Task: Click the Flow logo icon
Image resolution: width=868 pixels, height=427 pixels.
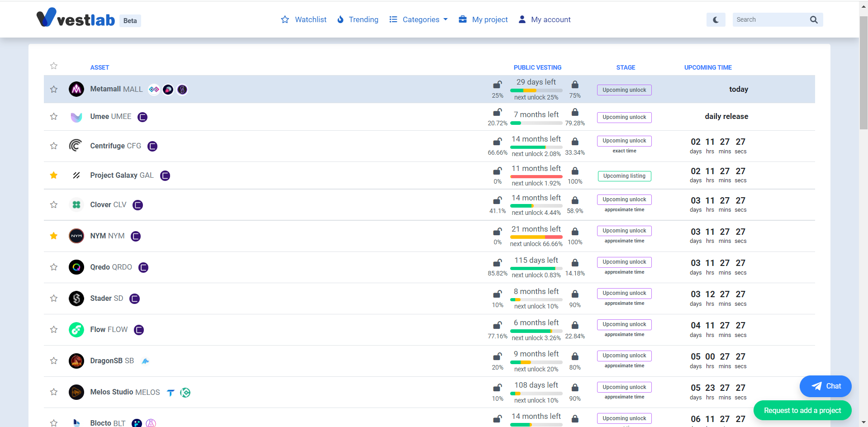Action: coord(76,329)
